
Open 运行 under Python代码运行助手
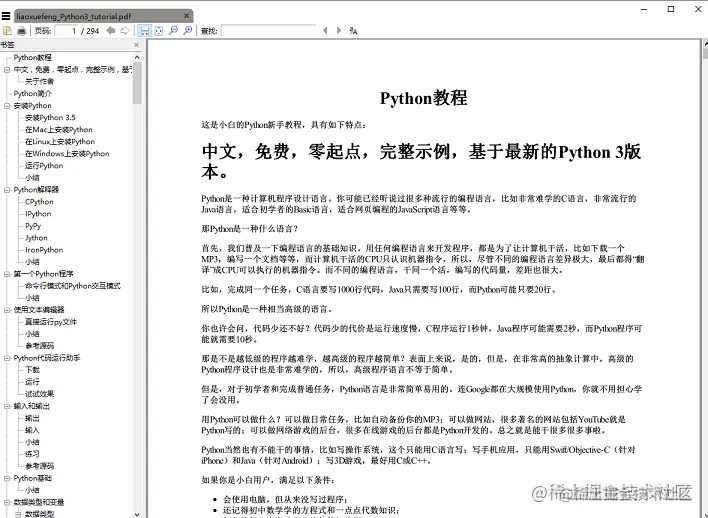33,382
